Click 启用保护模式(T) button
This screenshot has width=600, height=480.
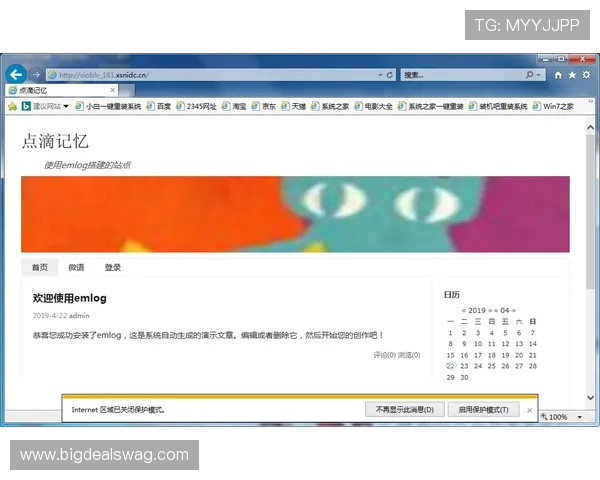point(483,410)
